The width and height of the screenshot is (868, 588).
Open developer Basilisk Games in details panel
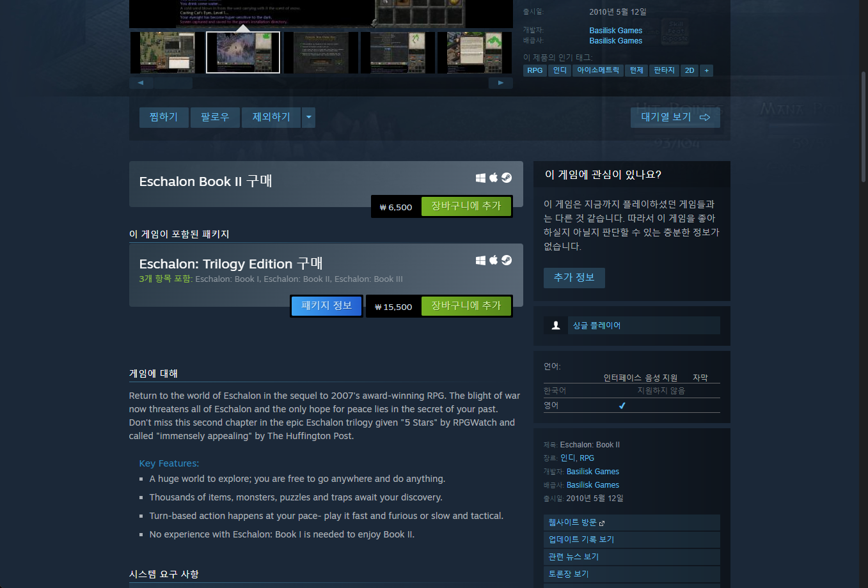click(592, 472)
